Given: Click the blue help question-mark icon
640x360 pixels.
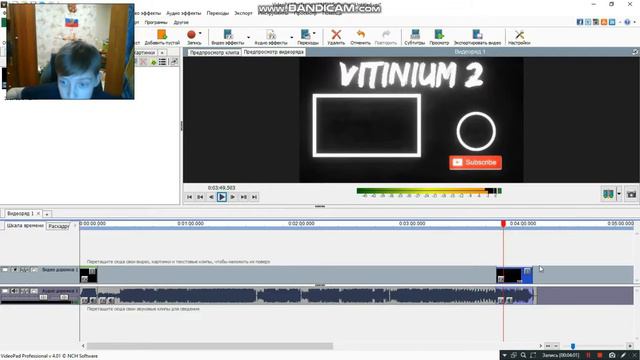Looking at the screenshot, I should pos(627,22).
